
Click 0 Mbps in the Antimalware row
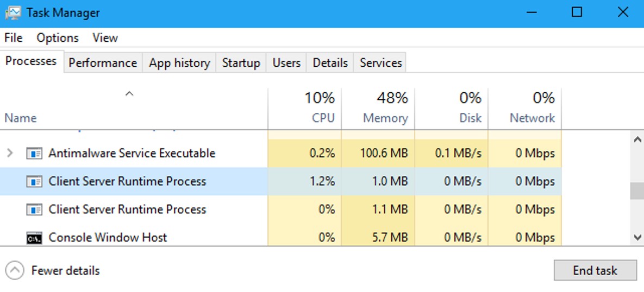(535, 154)
